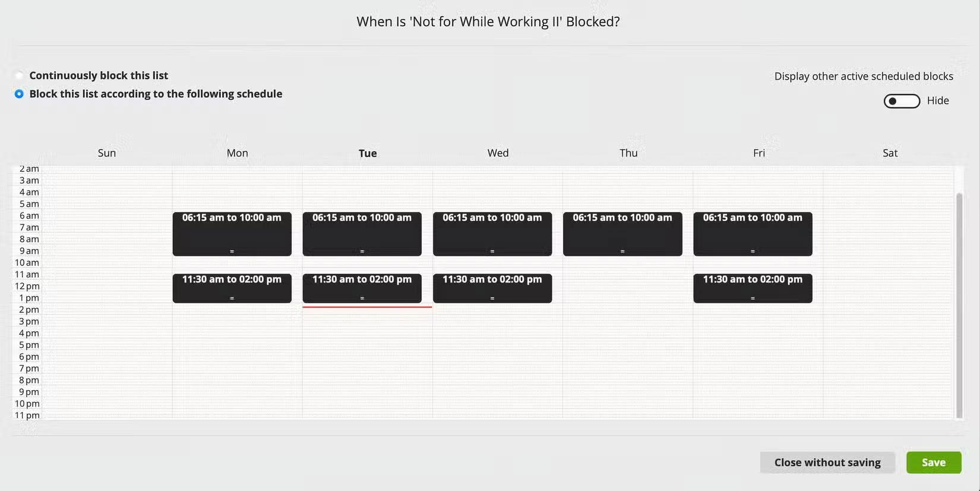The width and height of the screenshot is (980, 491).
Task: Click the Tue column header
Action: tap(368, 153)
